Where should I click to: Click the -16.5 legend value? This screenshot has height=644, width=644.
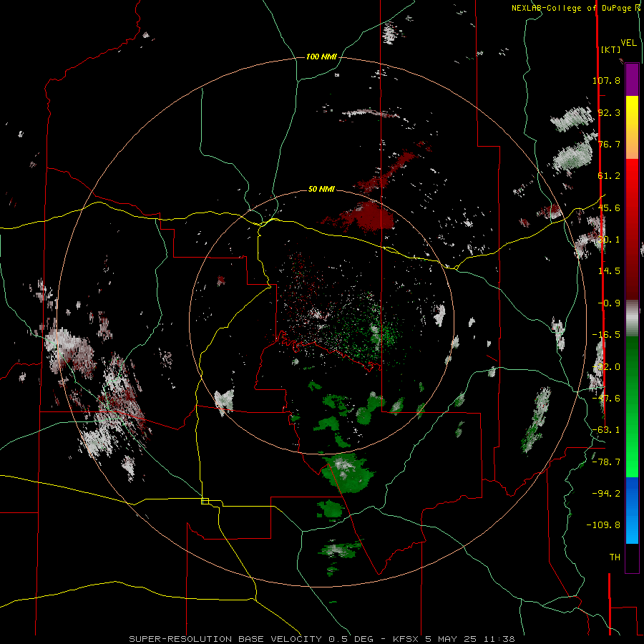(606, 335)
